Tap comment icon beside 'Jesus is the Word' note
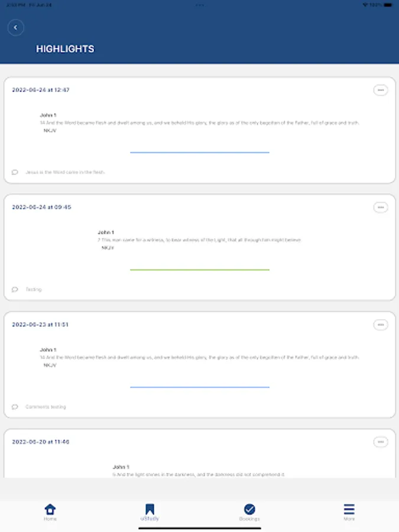Viewport: 399px width, 532px height. 15,172
